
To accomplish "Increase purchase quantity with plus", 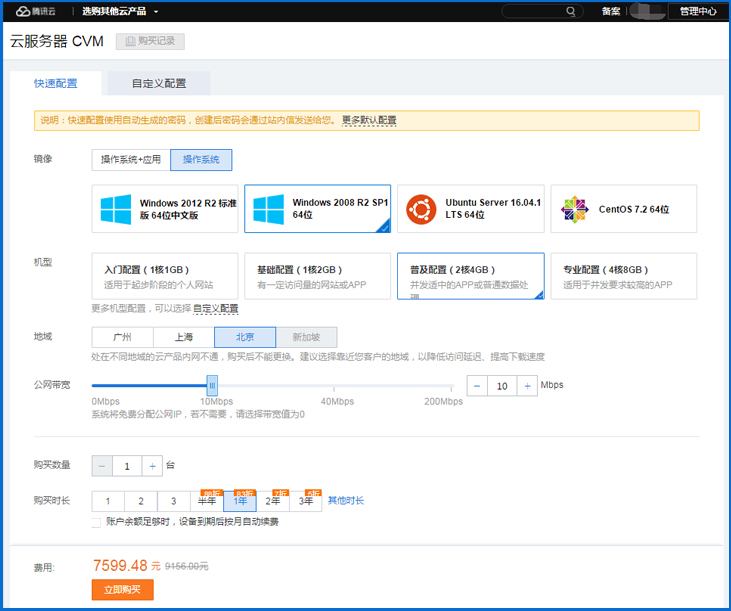I will [x=152, y=466].
